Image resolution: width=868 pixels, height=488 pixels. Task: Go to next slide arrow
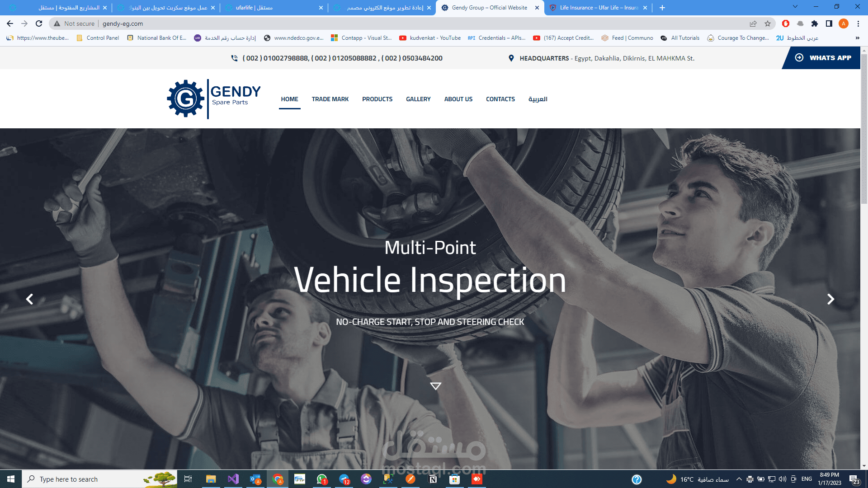(x=830, y=299)
